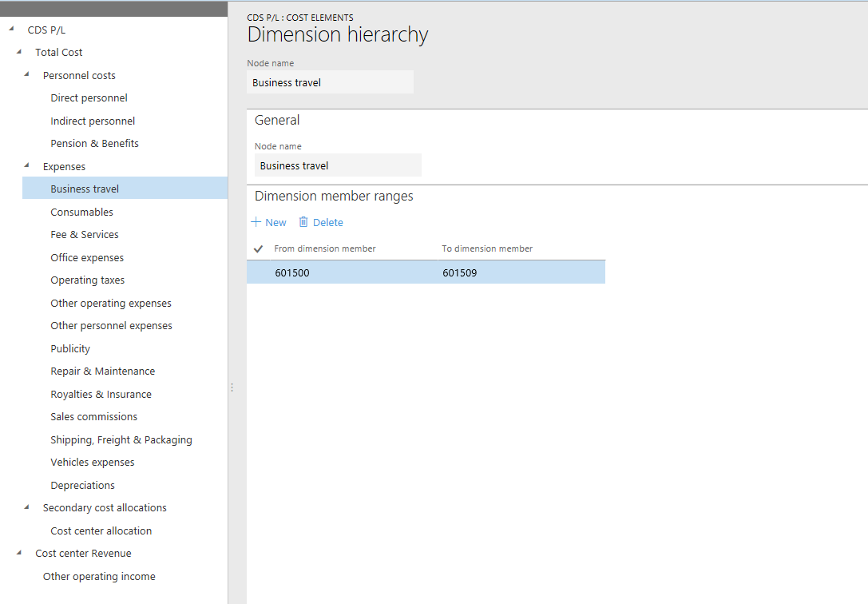Click the vertical splitter dots between panels

232,387
